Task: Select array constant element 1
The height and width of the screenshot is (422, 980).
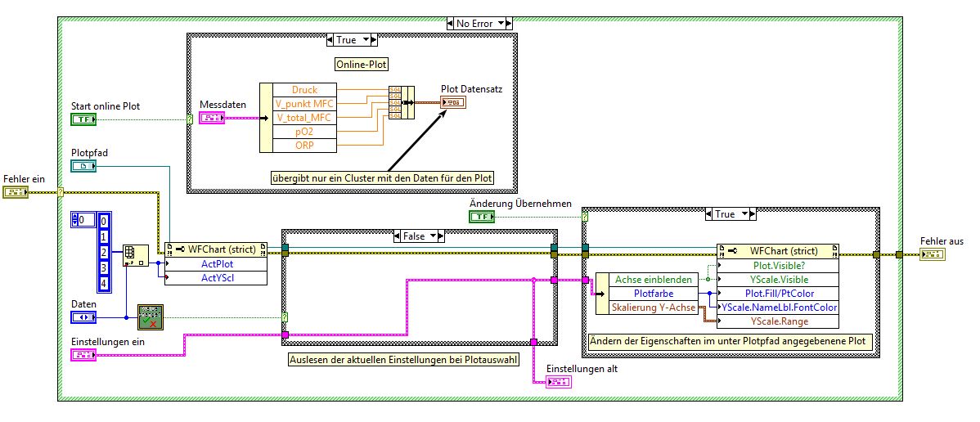Action: pos(105,236)
